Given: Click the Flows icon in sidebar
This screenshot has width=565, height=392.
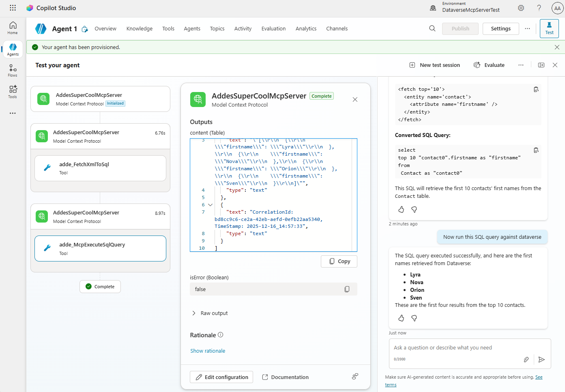Looking at the screenshot, I should [x=13, y=70].
